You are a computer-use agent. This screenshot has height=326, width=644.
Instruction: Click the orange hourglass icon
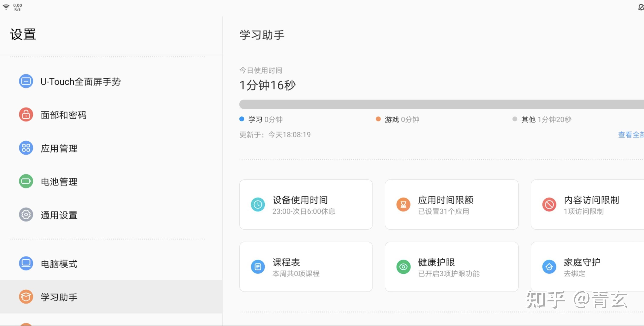[403, 205]
